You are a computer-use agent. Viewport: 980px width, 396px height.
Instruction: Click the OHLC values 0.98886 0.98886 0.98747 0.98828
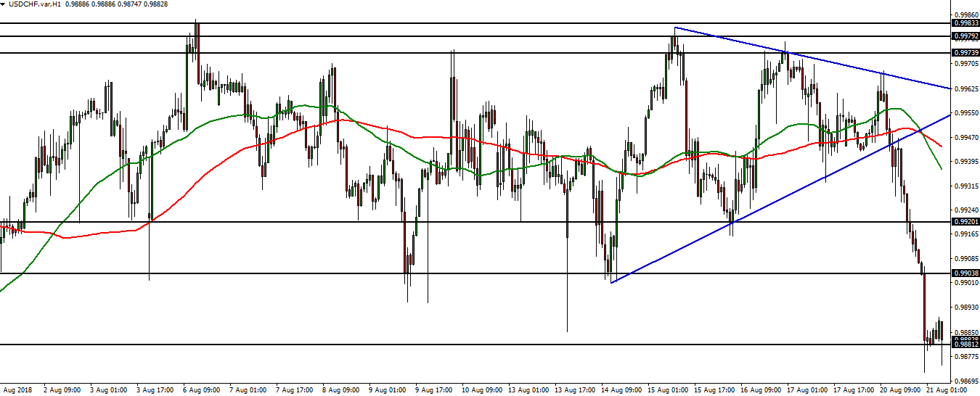[115, 4]
